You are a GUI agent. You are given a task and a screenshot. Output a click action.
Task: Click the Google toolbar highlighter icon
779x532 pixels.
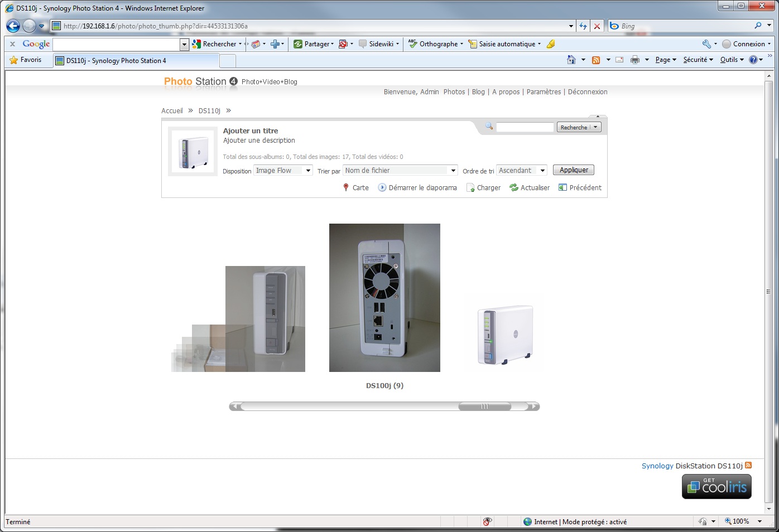click(551, 43)
